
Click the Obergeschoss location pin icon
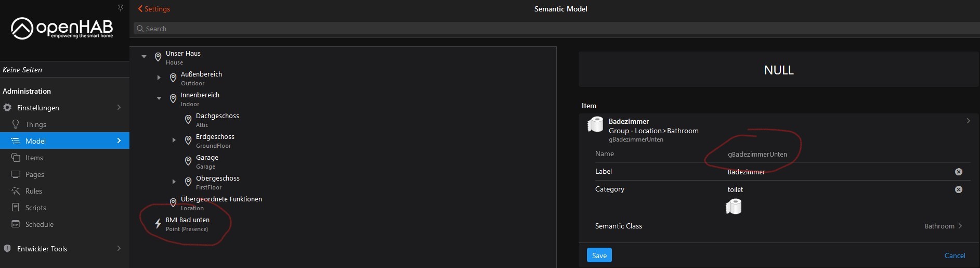tap(188, 182)
